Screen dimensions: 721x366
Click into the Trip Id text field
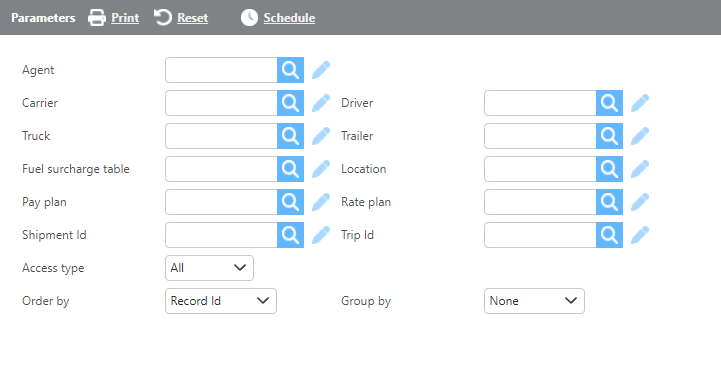point(540,235)
